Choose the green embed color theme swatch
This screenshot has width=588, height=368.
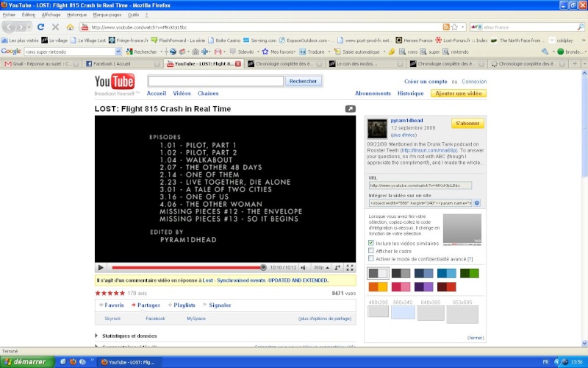(x=470, y=273)
